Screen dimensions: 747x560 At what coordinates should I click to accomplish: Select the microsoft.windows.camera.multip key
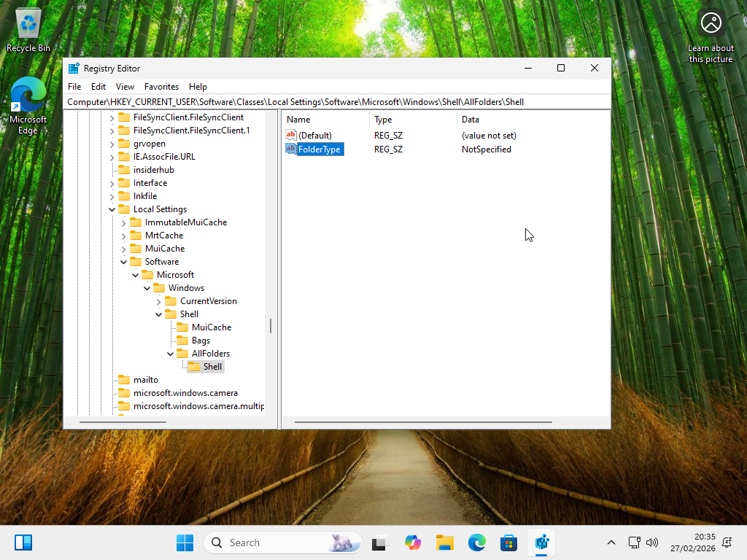tap(198, 405)
